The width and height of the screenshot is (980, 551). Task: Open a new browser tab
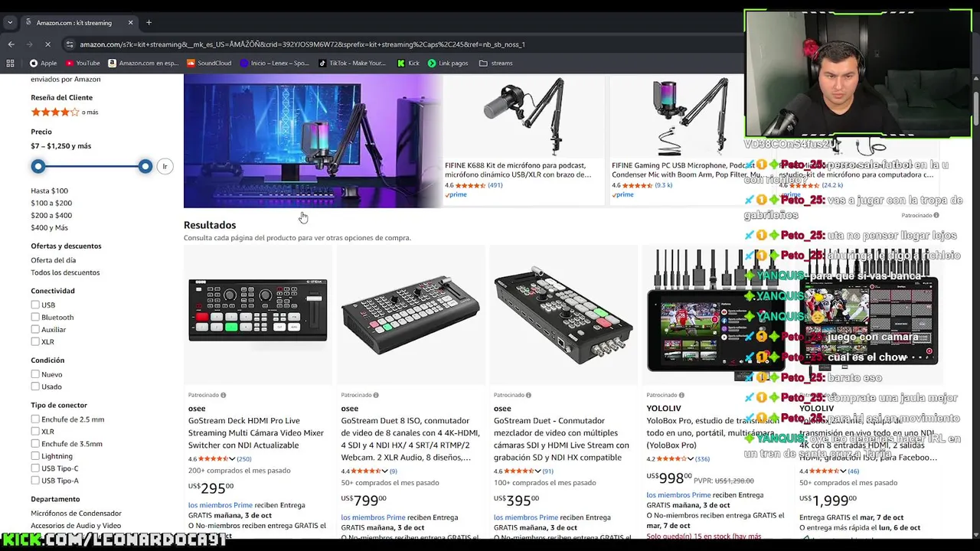click(x=149, y=22)
